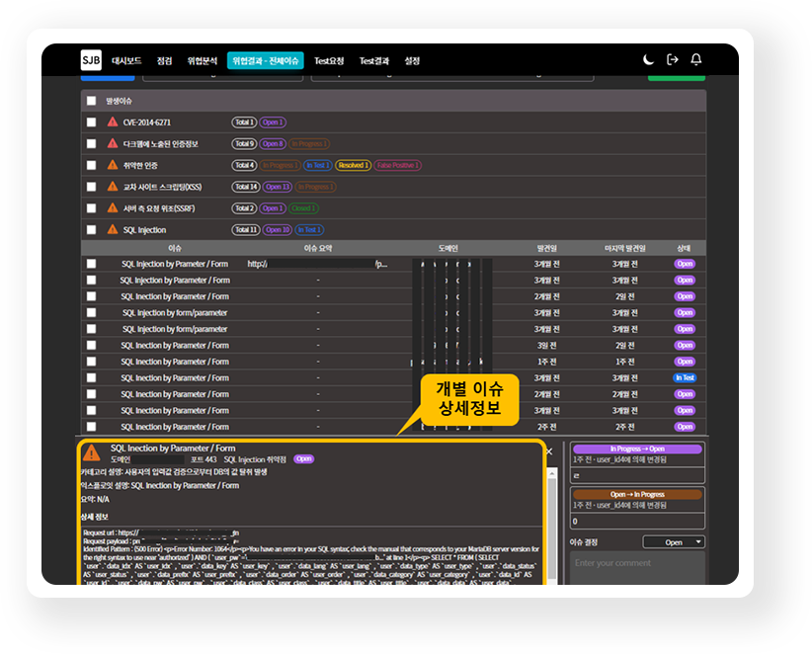Check the select-all 발생이슈 checkbox
The height and width of the screenshot is (654, 812).
(91, 101)
